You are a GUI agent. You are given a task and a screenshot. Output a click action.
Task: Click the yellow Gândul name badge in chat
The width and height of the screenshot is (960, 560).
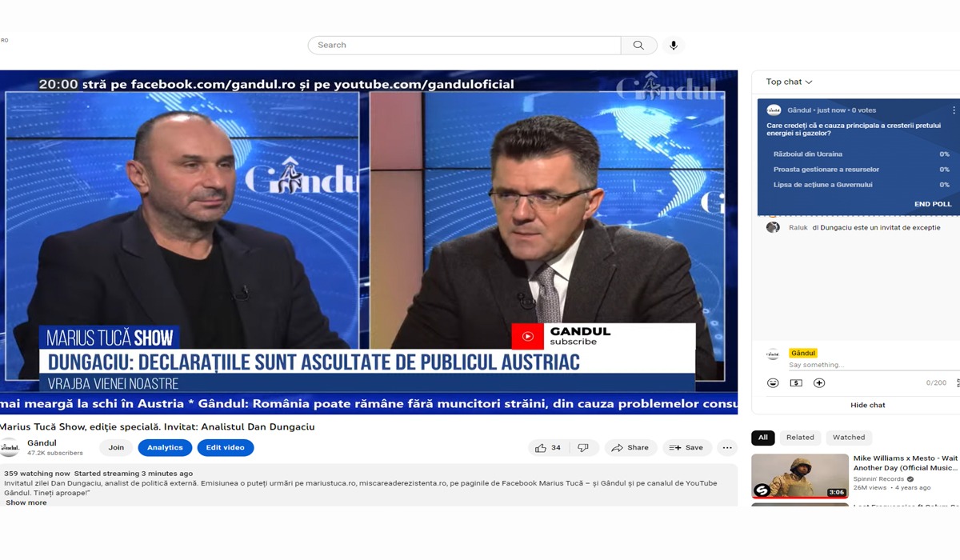803,353
